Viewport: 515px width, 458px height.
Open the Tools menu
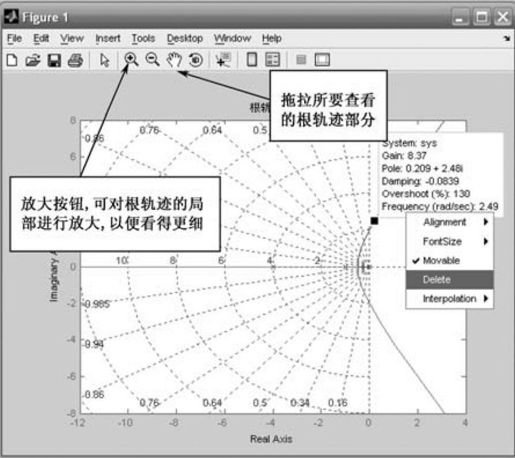click(143, 38)
